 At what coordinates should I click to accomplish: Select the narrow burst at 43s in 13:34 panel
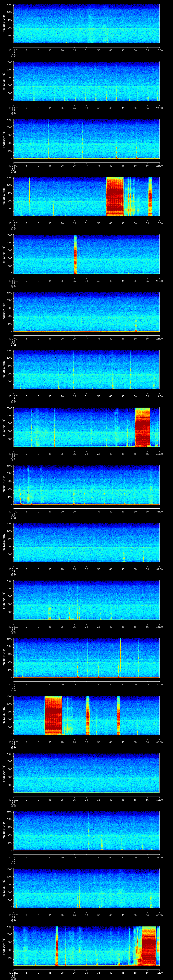tap(118, 715)
